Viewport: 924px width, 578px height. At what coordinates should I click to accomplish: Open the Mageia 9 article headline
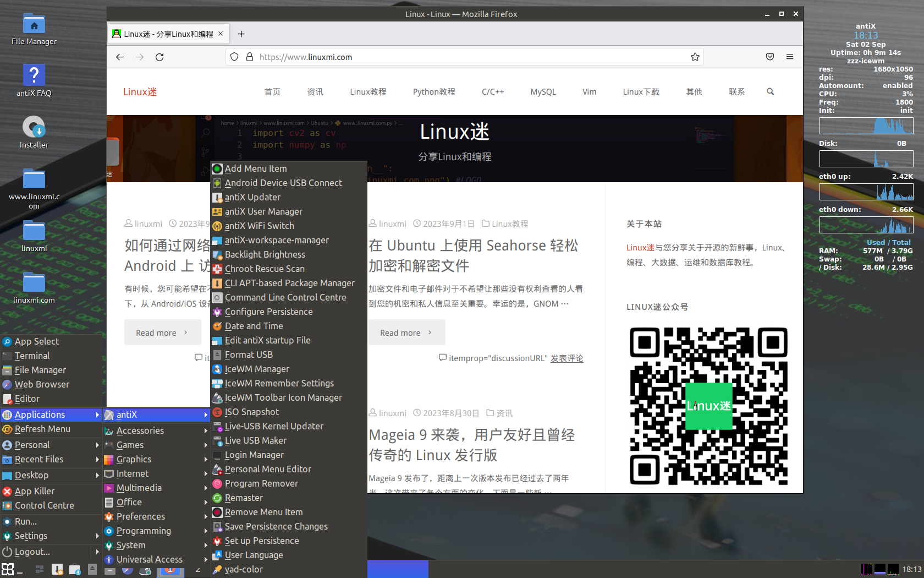click(x=472, y=445)
